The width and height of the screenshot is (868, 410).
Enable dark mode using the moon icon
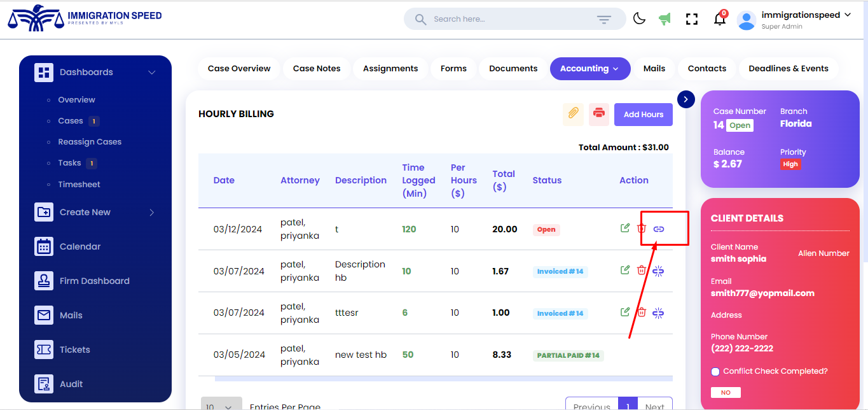pos(639,18)
